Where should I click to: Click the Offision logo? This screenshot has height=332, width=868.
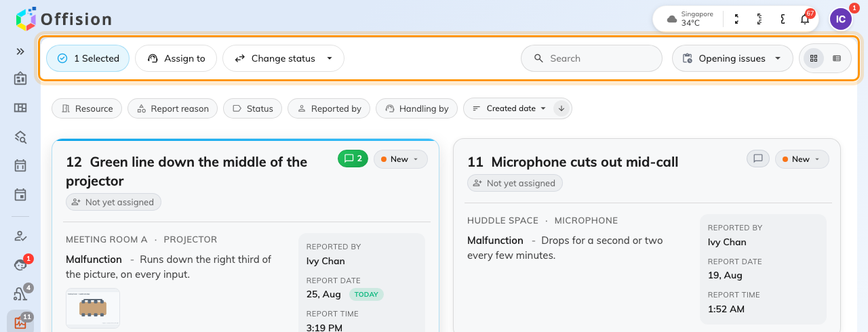tap(64, 19)
